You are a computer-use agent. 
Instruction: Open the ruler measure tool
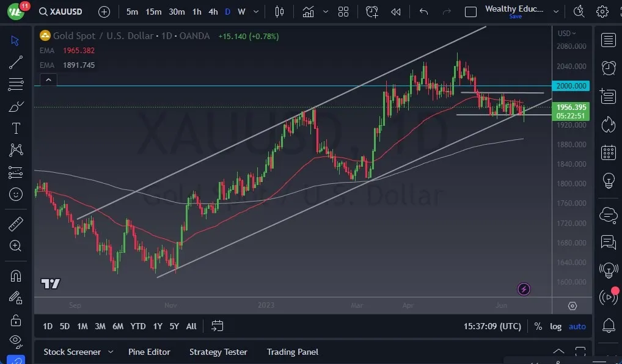point(16,224)
